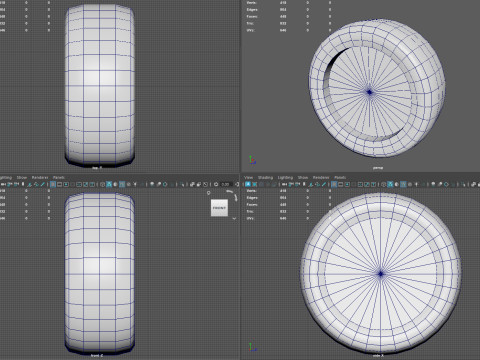This screenshot has height=360, width=480.
Task: Toggle Safe Action in front panel toolbar
Action: coord(85,184)
